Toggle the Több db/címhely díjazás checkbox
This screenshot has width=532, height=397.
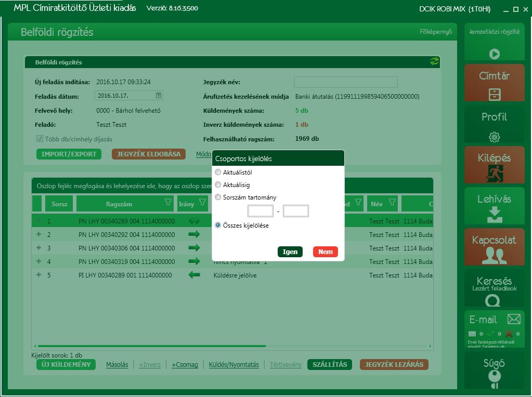click(40, 139)
